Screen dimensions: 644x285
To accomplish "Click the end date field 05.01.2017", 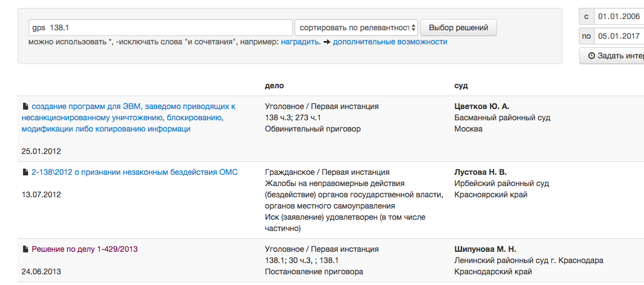I will [618, 36].
